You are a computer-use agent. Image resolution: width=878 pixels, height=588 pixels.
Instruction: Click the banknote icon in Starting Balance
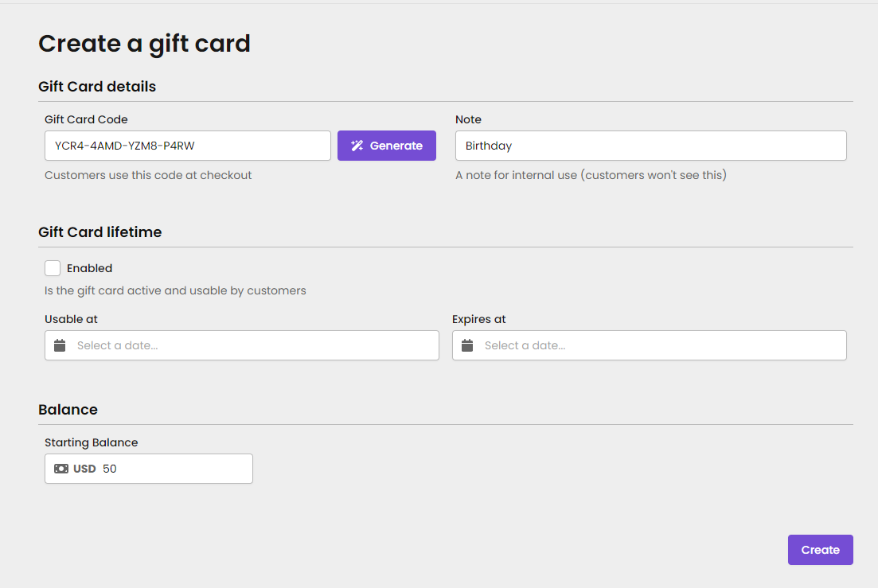point(61,469)
